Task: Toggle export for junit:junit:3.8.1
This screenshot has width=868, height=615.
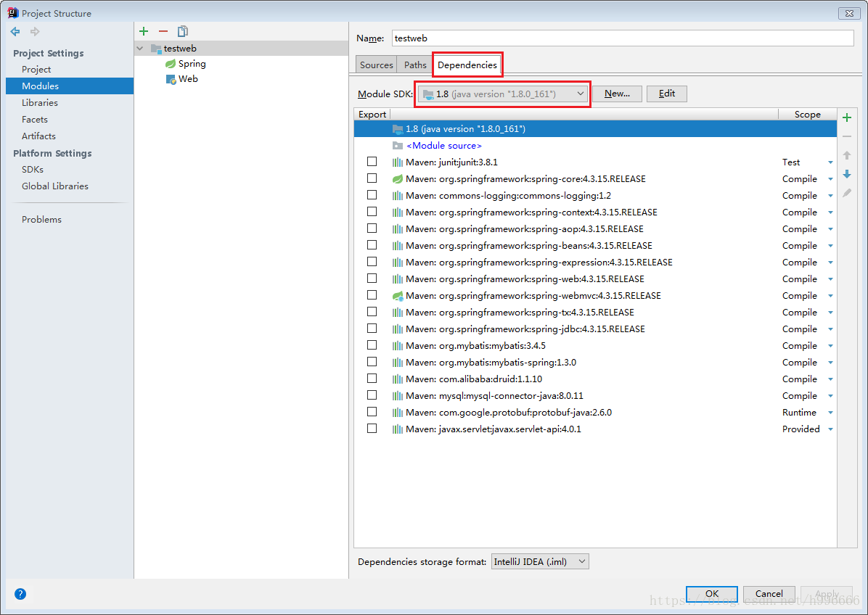Action: click(372, 162)
